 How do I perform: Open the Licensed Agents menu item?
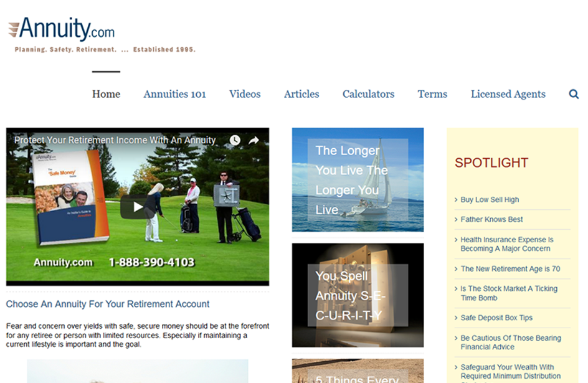pyautogui.click(x=508, y=94)
